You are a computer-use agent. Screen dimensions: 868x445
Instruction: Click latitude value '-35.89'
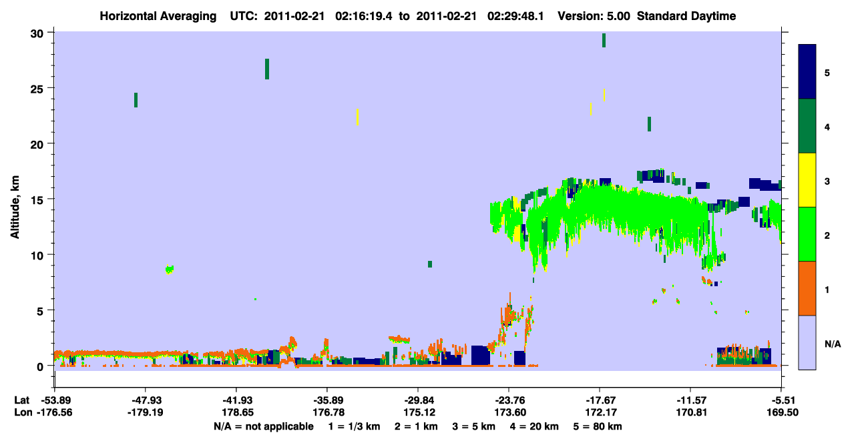pos(327,400)
